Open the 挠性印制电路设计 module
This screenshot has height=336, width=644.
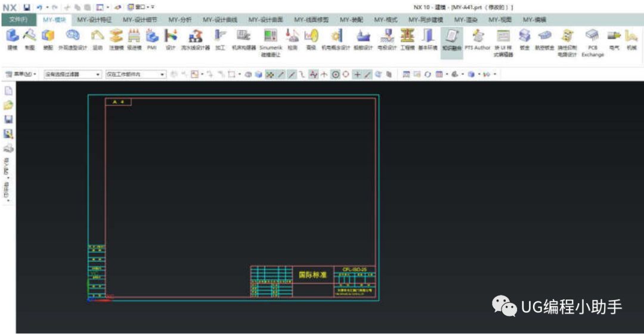point(567,43)
